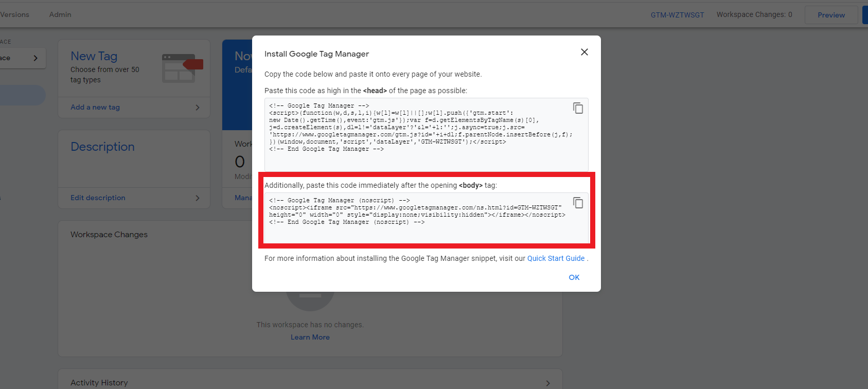This screenshot has width=868, height=389.
Task: Click inside the head code text box
Action: 412,134
